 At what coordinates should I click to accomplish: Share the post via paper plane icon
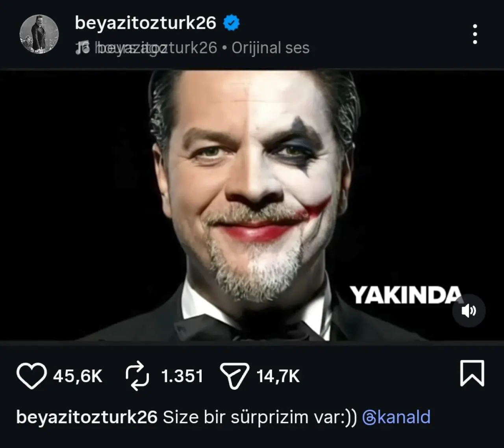click(x=235, y=376)
